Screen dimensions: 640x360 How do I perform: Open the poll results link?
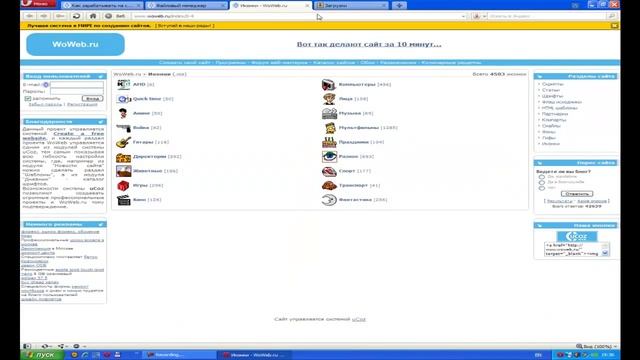pos(560,201)
